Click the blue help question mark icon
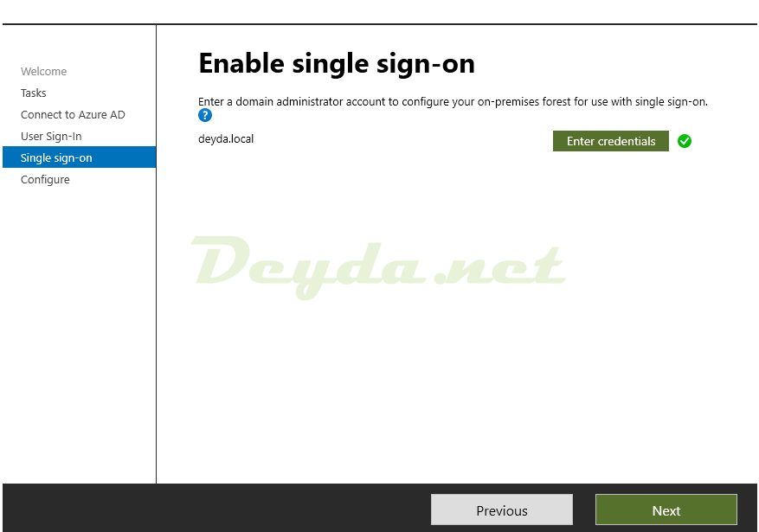Viewport: 759px width, 532px height. pyautogui.click(x=205, y=115)
